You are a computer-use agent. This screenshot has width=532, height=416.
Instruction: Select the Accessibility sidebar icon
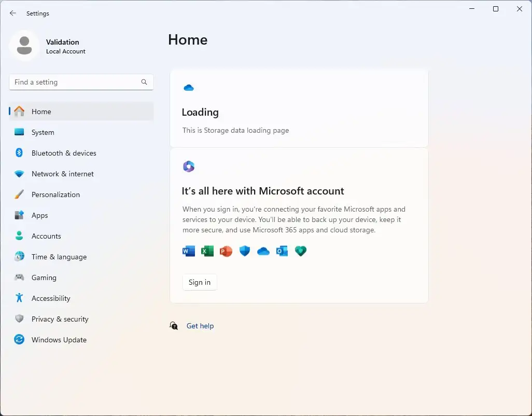click(19, 298)
